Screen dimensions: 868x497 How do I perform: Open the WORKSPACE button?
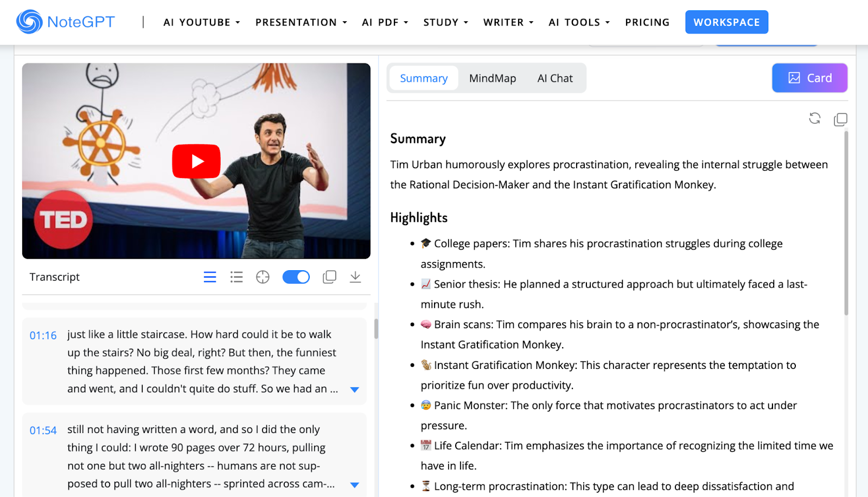pyautogui.click(x=726, y=22)
